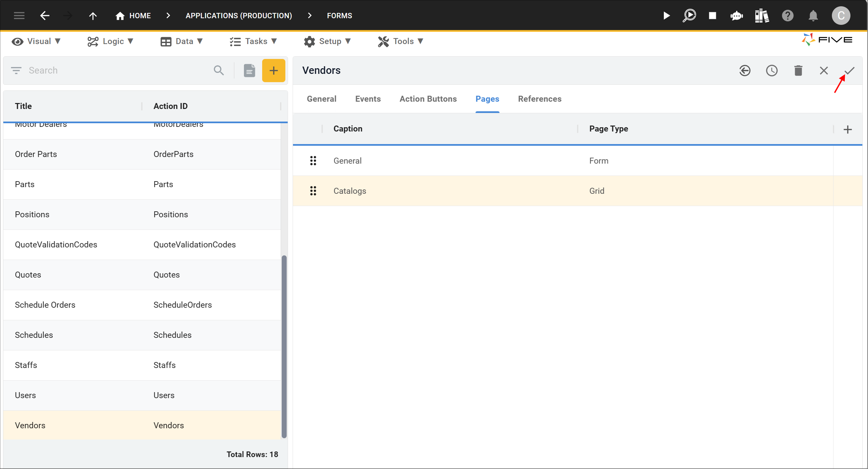
Task: Click drag handle of Catalogs page row
Action: (x=313, y=191)
